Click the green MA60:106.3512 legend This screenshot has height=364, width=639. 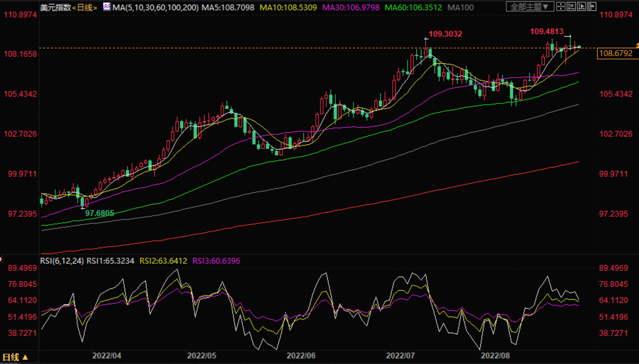coord(413,7)
